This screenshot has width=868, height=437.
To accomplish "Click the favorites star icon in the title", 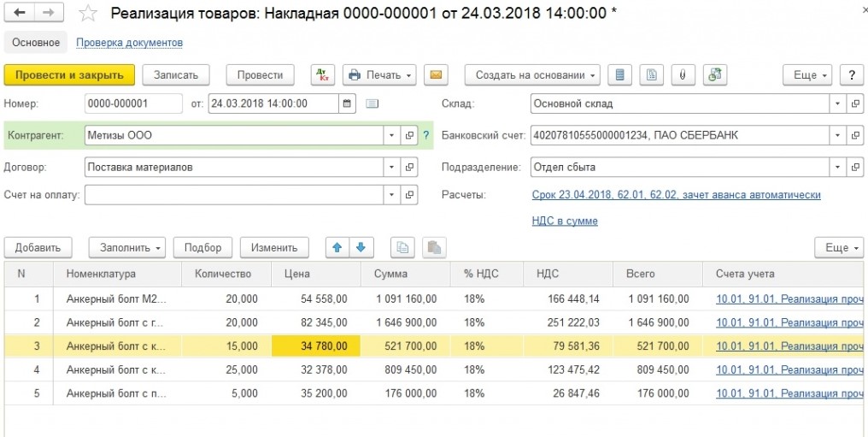I will [88, 14].
